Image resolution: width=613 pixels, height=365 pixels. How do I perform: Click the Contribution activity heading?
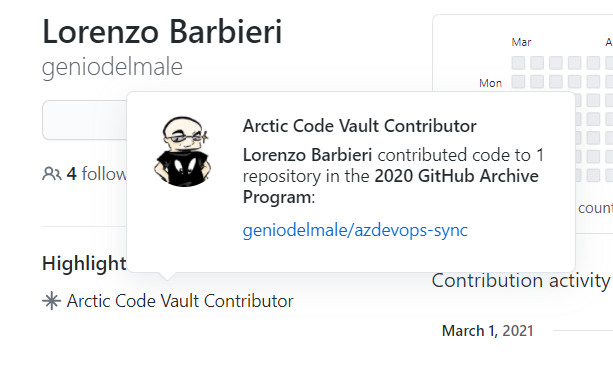point(521,281)
